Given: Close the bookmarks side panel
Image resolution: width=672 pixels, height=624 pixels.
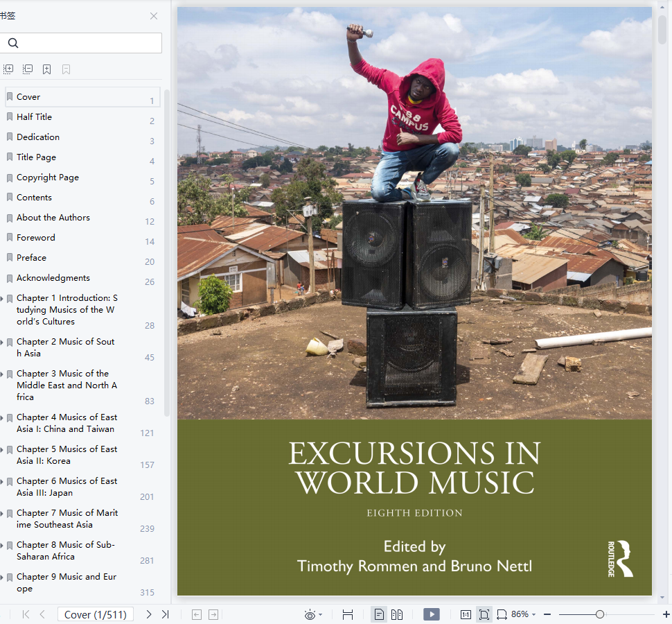Looking at the screenshot, I should pos(154,17).
